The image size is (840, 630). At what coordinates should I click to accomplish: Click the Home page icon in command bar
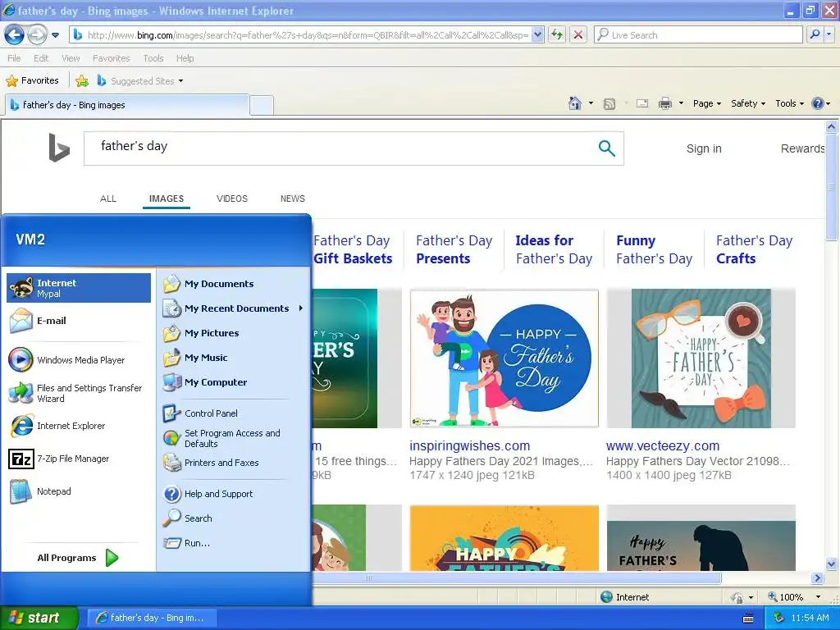(x=575, y=103)
